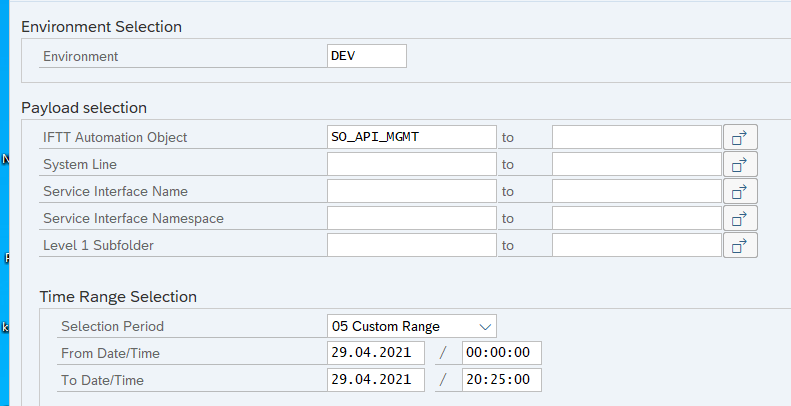The height and width of the screenshot is (406, 791).
Task: Open multiple selection for IFTT Automation Object
Action: 741,137
